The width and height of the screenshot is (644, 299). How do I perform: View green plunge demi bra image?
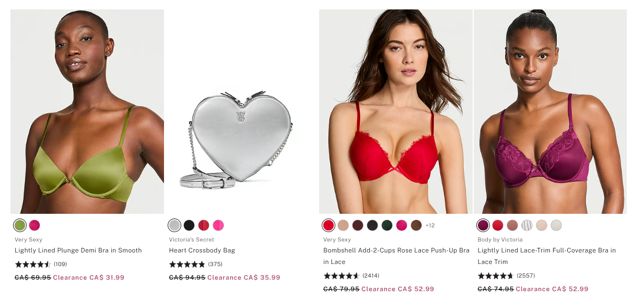(87, 111)
